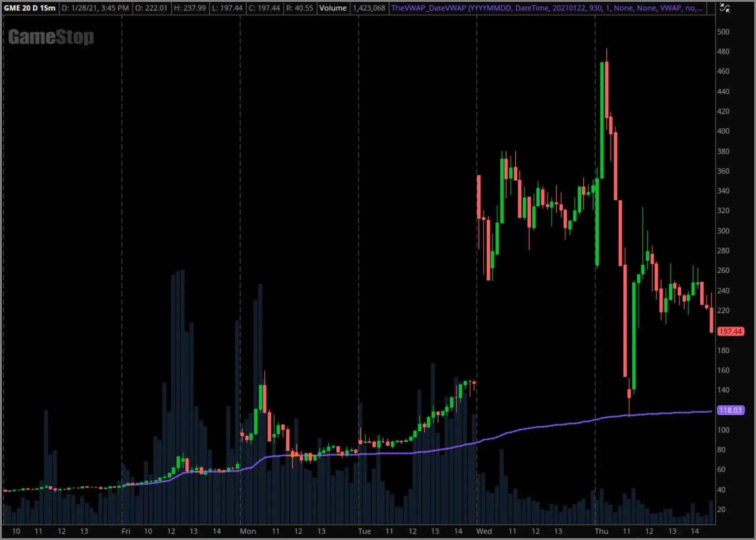This screenshot has height=540, width=756.
Task: Click the 40 price axis label
Action: pos(721,490)
